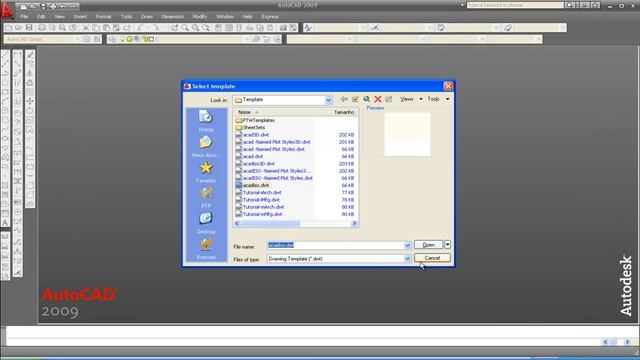Click the Copy icon in Standard toolbar
Screen dimensions: 640x360
(96, 28)
